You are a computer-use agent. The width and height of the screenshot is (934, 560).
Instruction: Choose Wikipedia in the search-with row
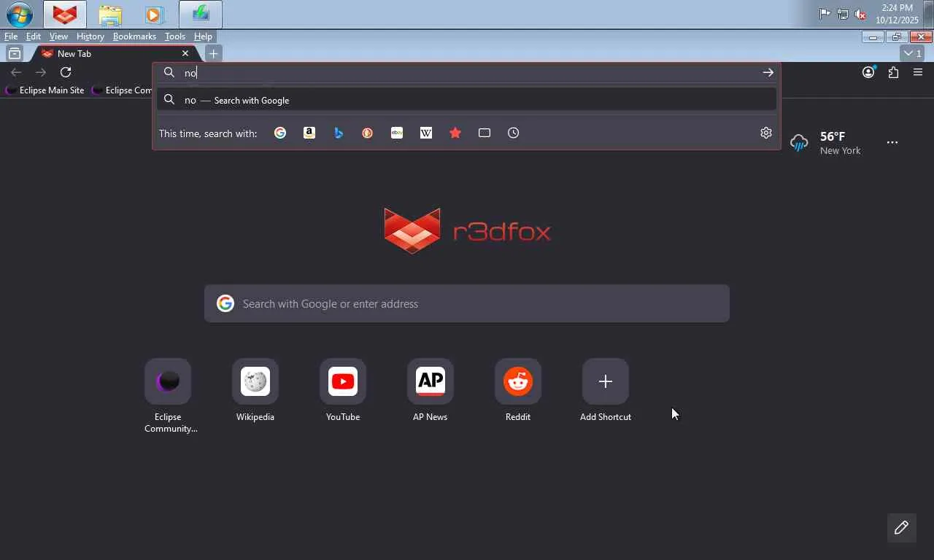[426, 133]
